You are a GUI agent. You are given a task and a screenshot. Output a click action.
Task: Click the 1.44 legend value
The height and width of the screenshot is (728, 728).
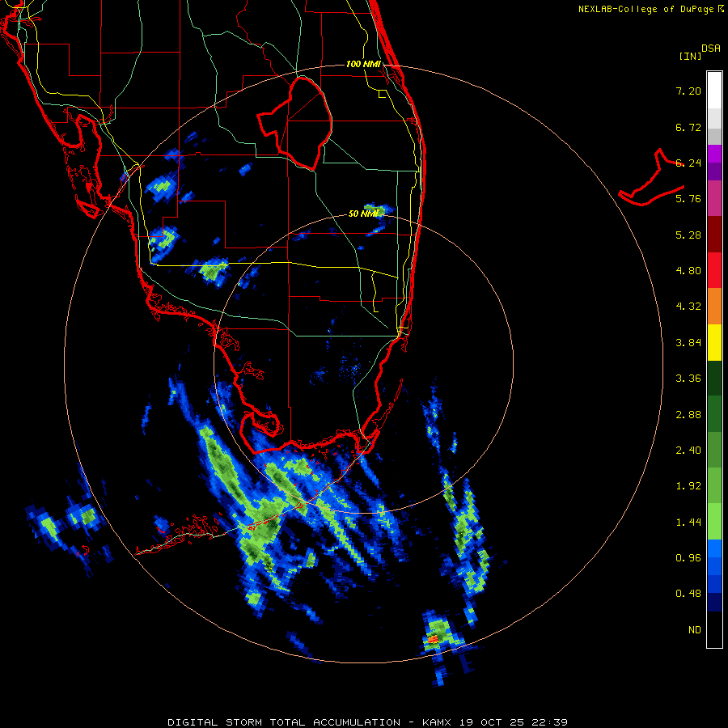point(688,523)
